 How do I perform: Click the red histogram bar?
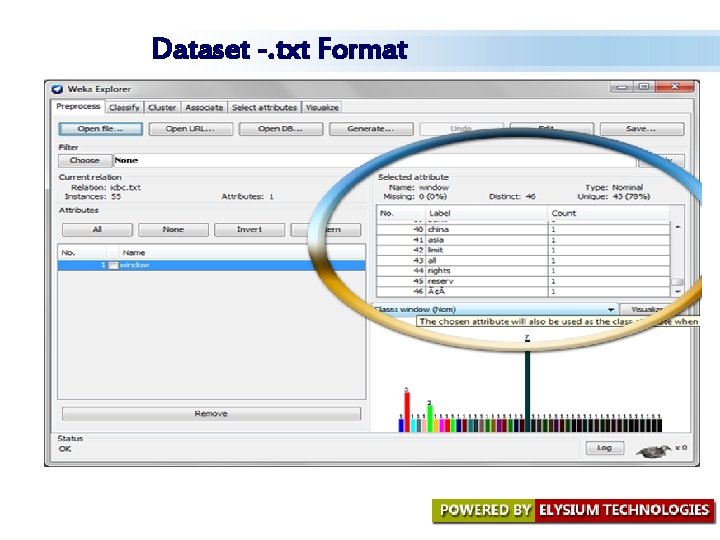pyautogui.click(x=407, y=412)
